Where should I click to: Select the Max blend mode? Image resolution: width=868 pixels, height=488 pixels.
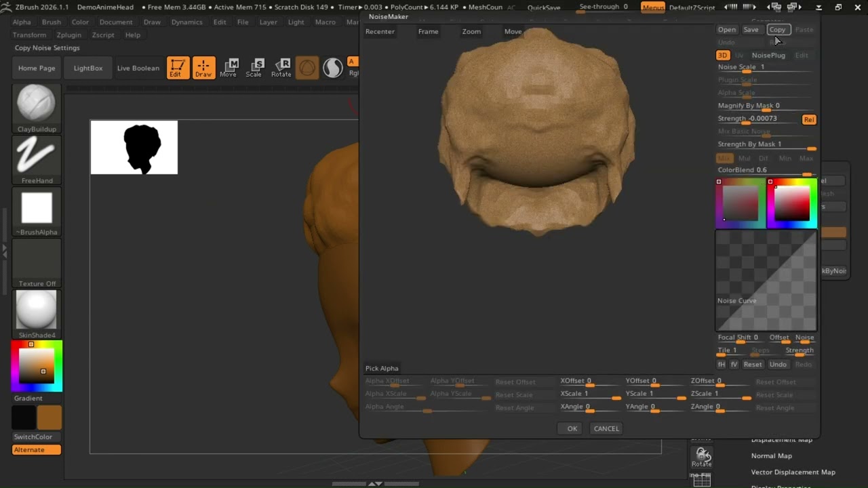pos(806,158)
